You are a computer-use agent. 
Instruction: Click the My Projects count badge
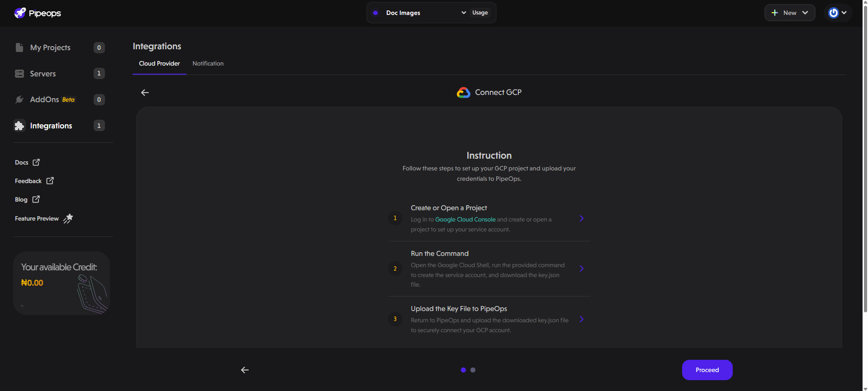[99, 47]
